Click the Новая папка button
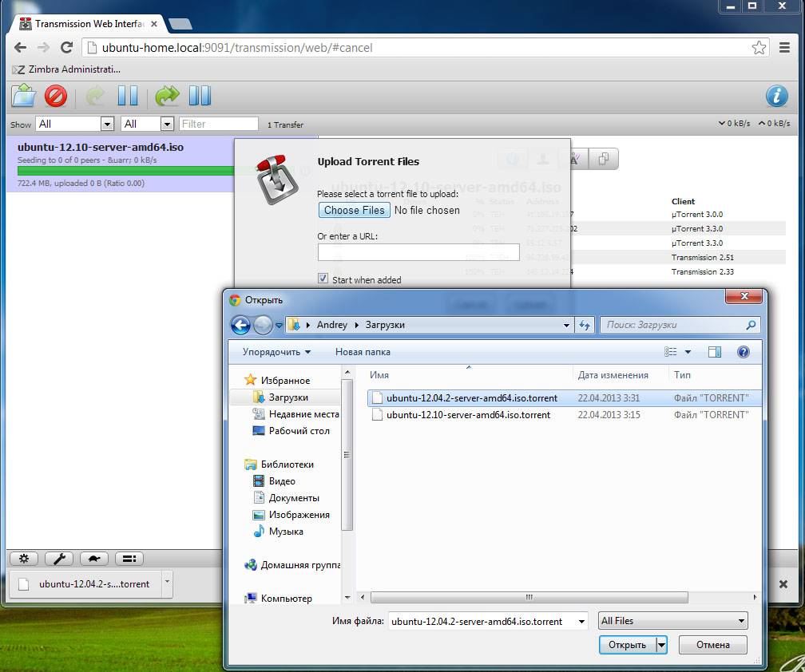This screenshot has height=672, width=805. [363, 352]
